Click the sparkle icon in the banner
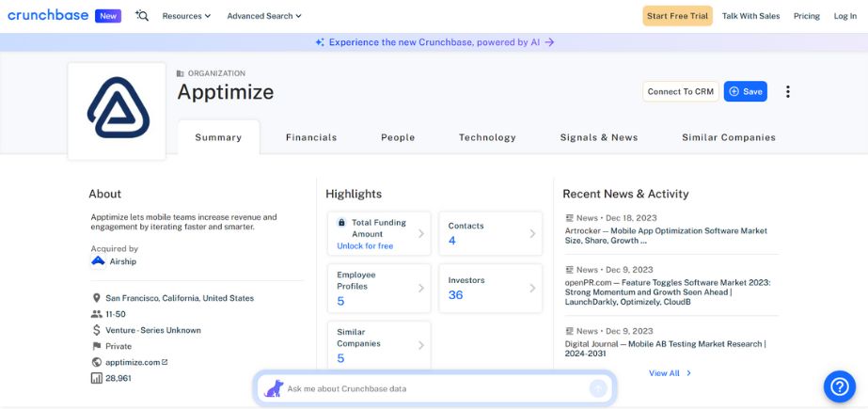Screen dimensions: 868x409 (320, 42)
